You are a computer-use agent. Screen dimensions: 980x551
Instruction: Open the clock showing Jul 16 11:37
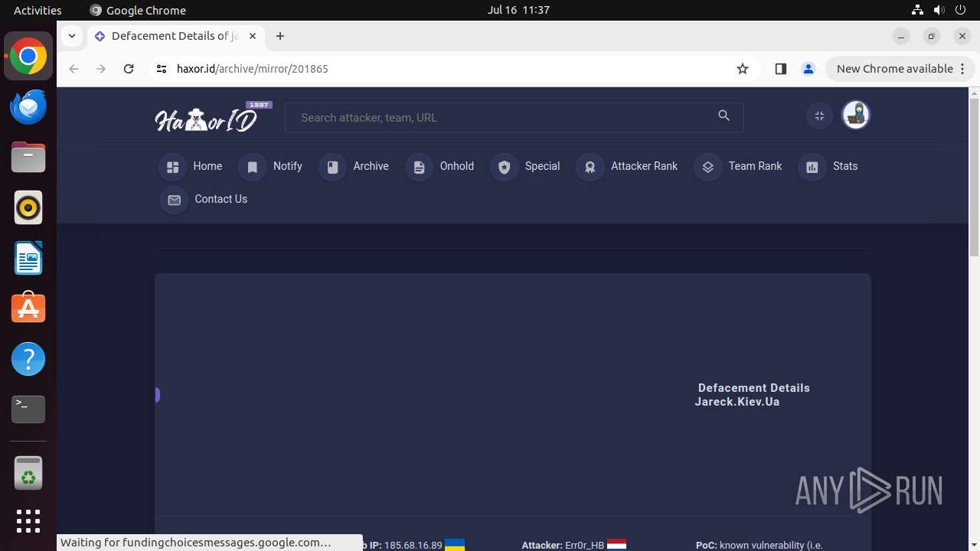pos(518,10)
